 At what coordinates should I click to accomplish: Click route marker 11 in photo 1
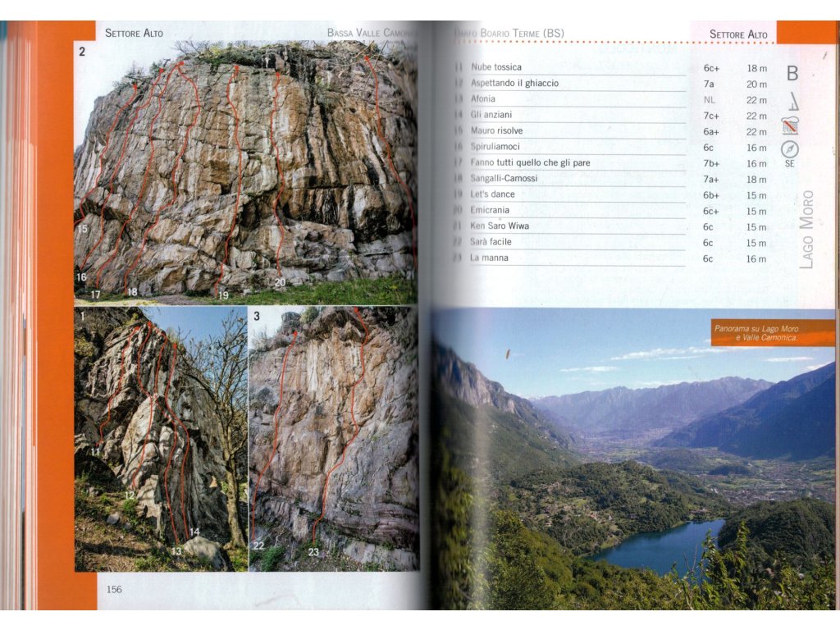(95, 452)
